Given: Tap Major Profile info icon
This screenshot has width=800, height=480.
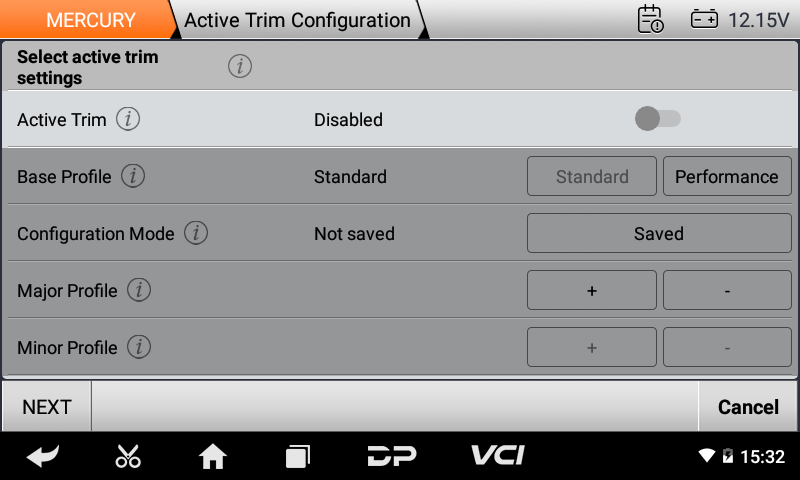Looking at the screenshot, I should pyautogui.click(x=139, y=291).
